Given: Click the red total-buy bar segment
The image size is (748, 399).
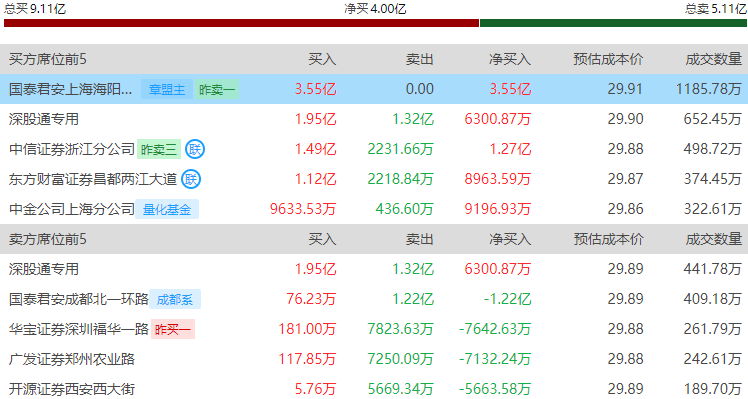Looking at the screenshot, I should (241, 23).
